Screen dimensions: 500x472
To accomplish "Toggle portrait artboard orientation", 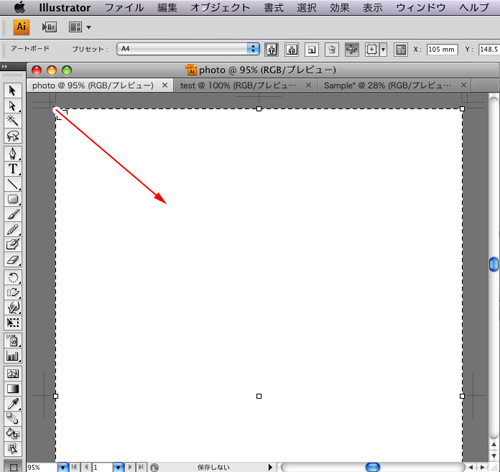I will [x=272, y=50].
